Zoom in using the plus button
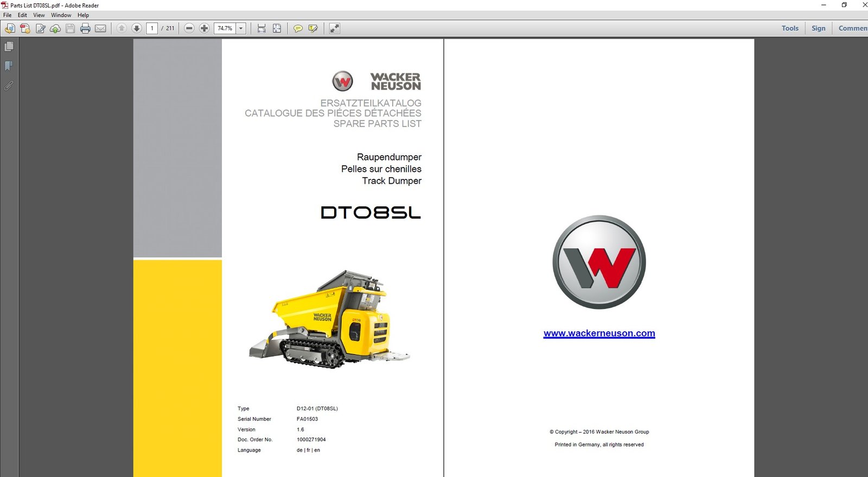This screenshot has width=868, height=477. coord(204,28)
